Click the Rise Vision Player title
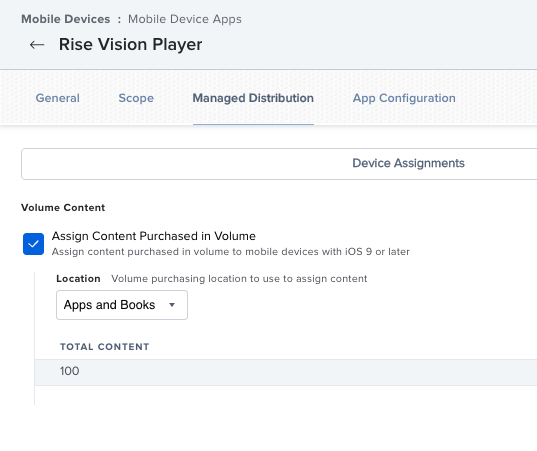 [x=130, y=45]
